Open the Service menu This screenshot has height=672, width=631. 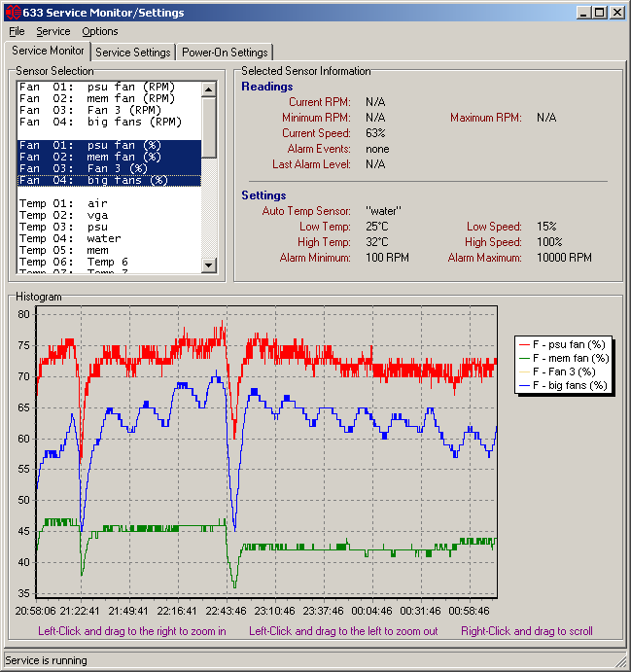(53, 31)
